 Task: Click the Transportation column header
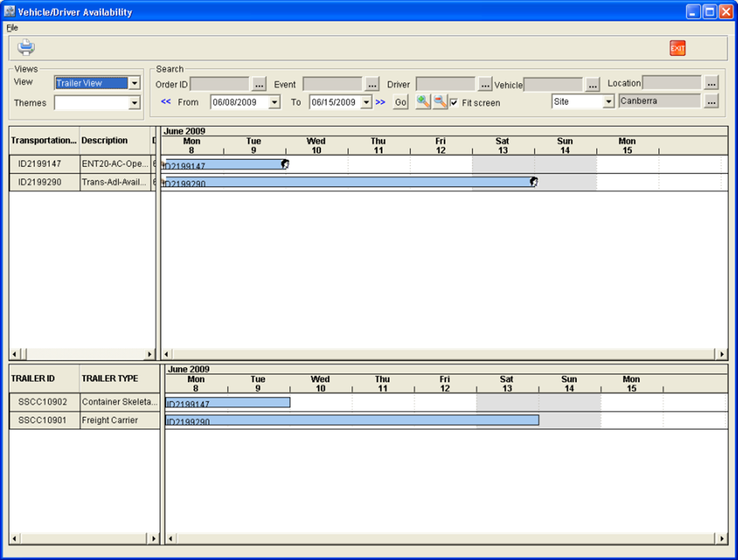[x=44, y=140]
